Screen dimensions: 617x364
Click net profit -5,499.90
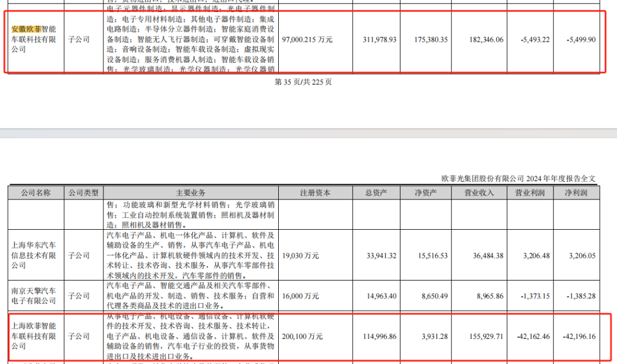click(x=581, y=39)
